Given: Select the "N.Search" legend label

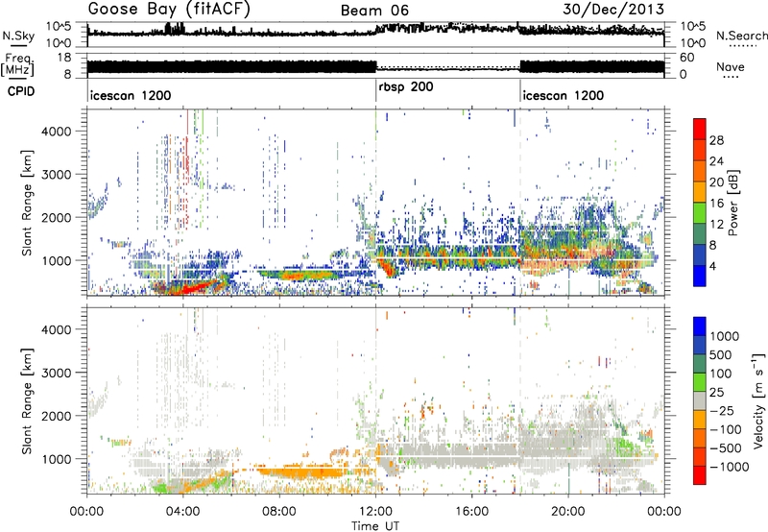Looking at the screenshot, I should [x=741, y=36].
